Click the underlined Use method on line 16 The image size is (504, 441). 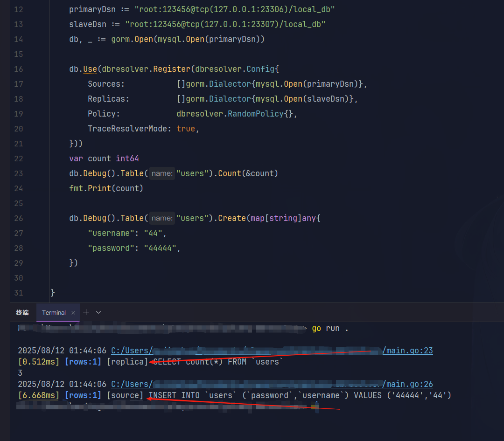[x=90, y=69]
